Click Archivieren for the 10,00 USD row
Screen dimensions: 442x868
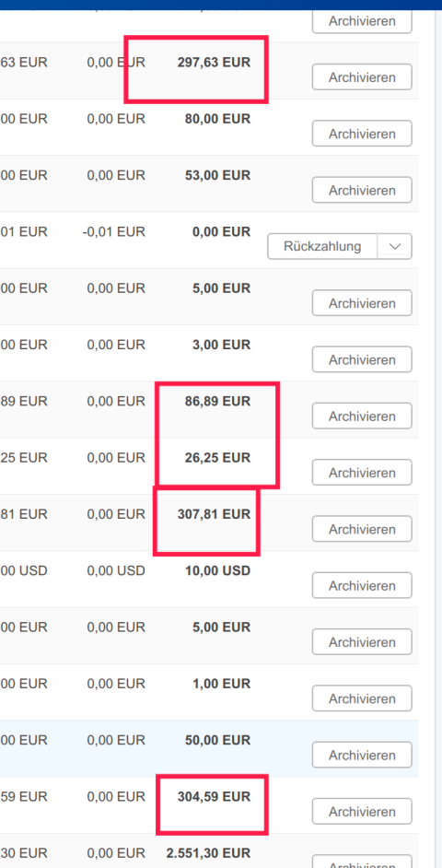362,585
